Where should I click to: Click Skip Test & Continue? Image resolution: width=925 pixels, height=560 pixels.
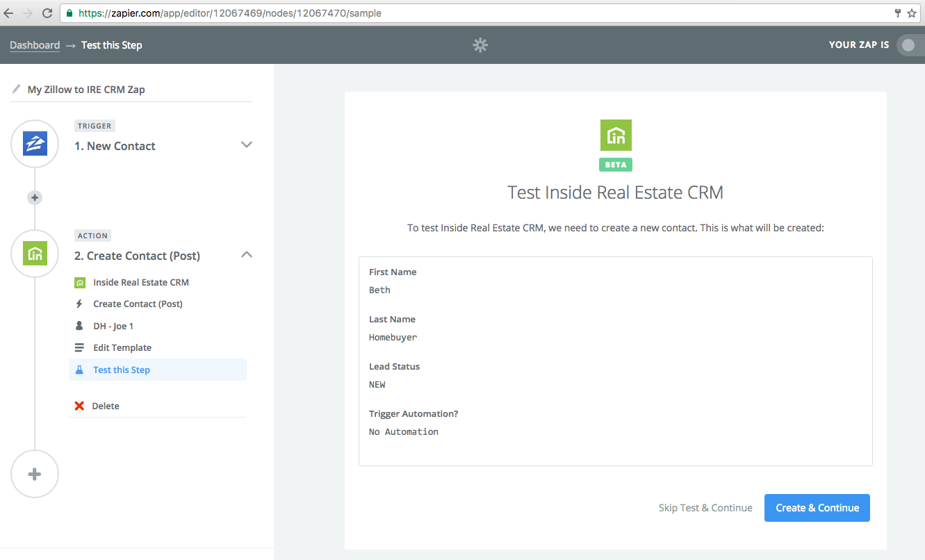tap(705, 508)
